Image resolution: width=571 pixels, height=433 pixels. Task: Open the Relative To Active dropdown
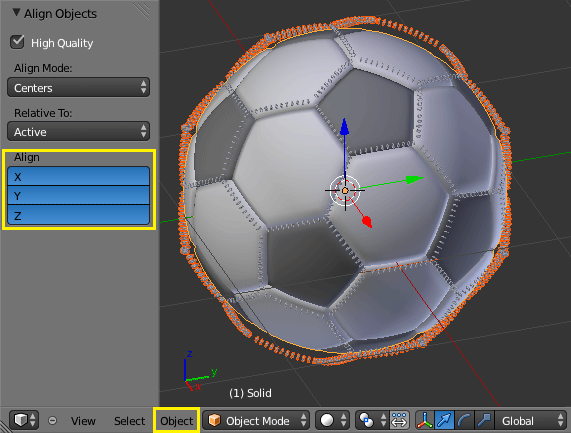[78, 131]
